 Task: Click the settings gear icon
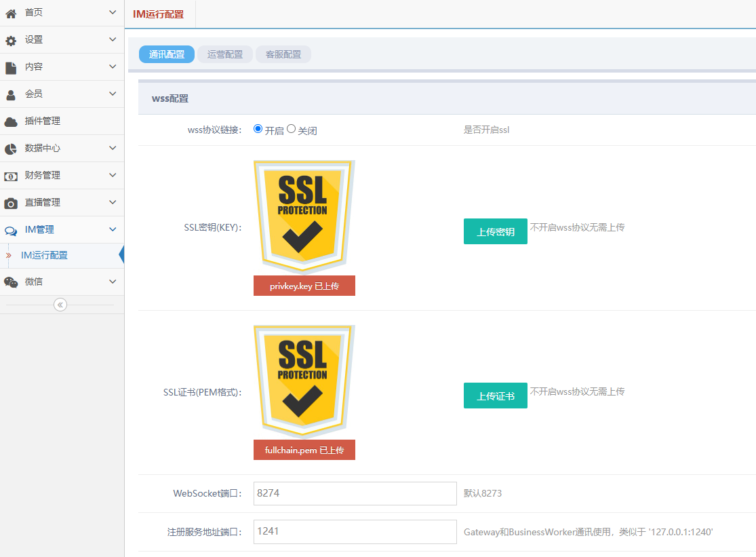click(11, 41)
